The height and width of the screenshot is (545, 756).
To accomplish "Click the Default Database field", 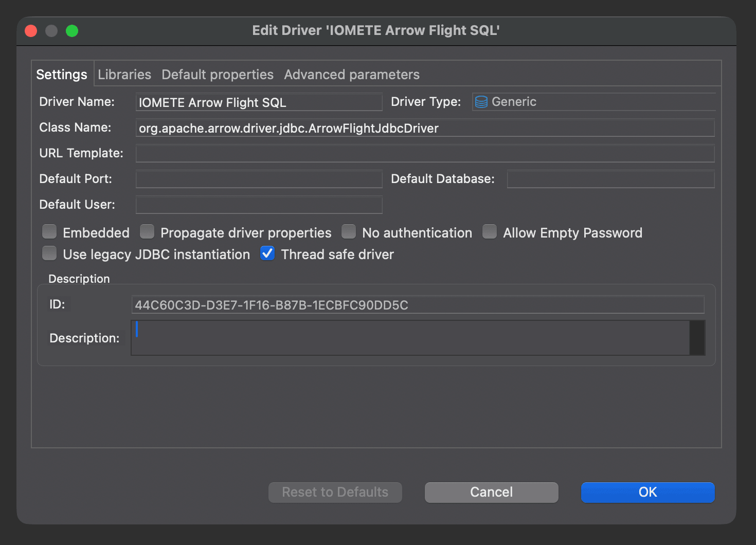I will (x=611, y=179).
